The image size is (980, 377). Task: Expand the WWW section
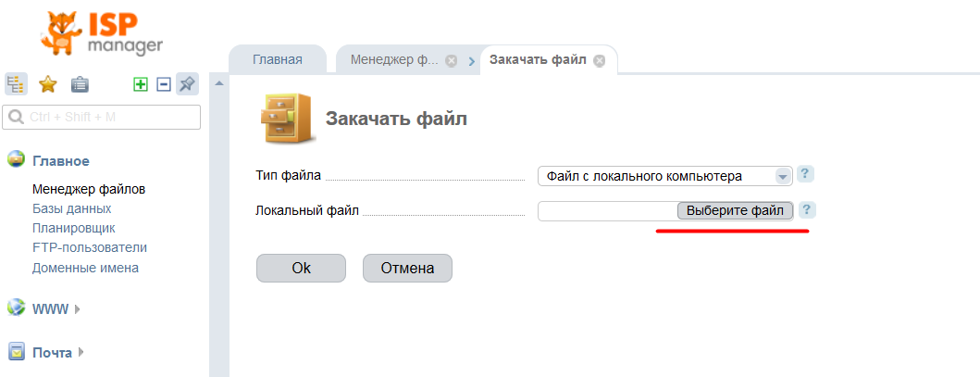pos(56,308)
